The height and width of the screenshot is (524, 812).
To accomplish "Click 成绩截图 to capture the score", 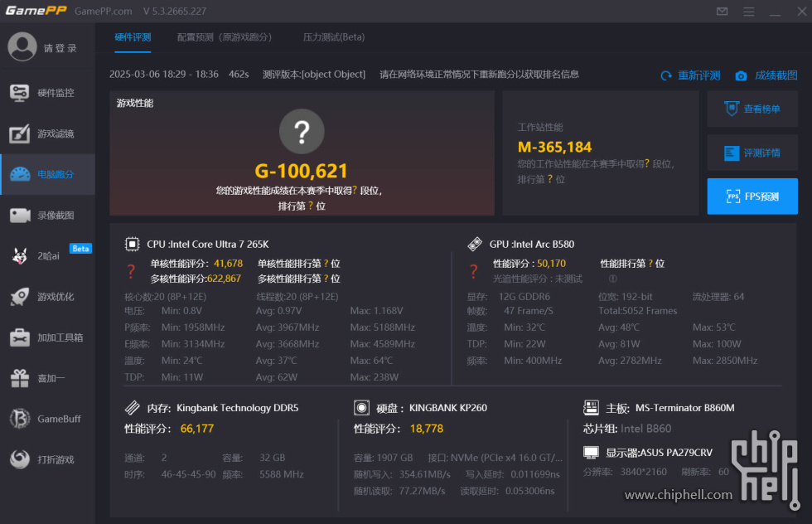I will coord(766,75).
